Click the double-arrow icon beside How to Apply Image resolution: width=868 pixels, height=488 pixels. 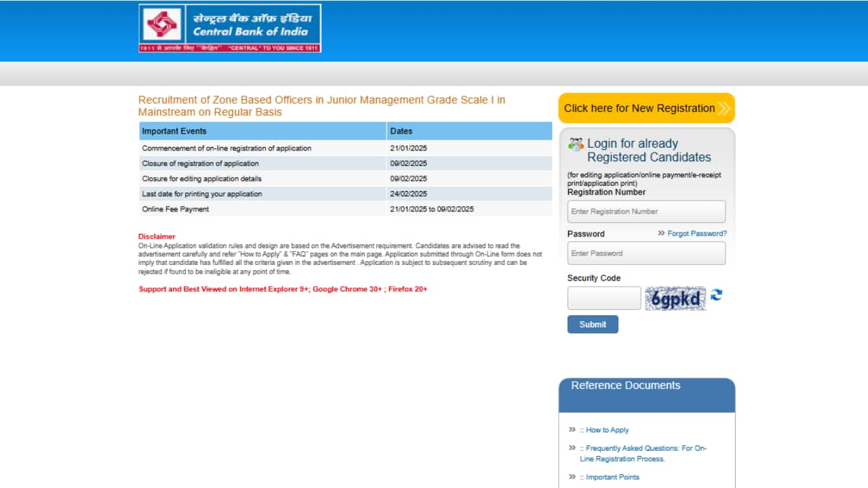572,429
